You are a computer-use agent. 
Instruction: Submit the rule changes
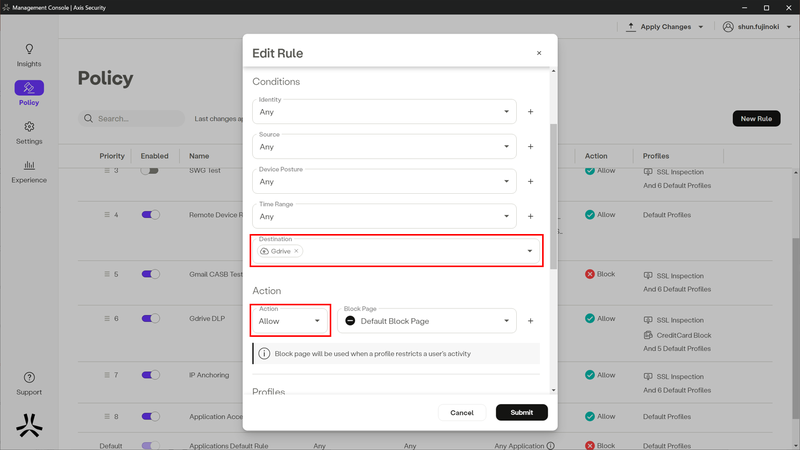pos(521,412)
